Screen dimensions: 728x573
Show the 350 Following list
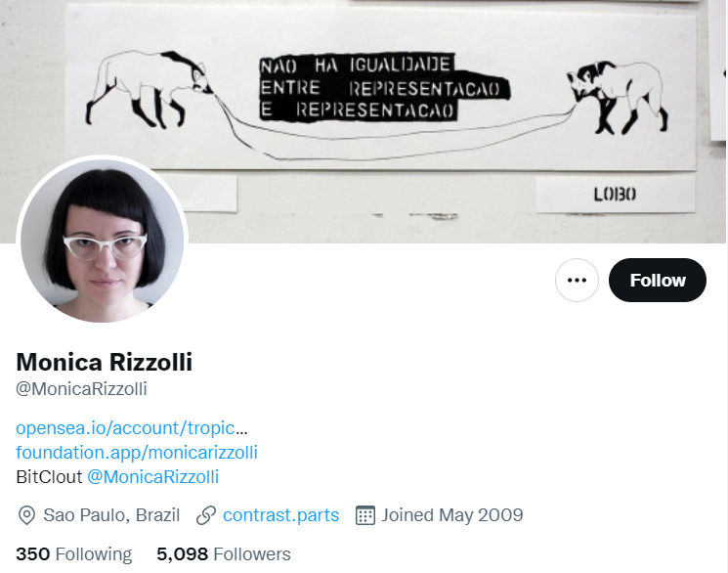pos(74,554)
